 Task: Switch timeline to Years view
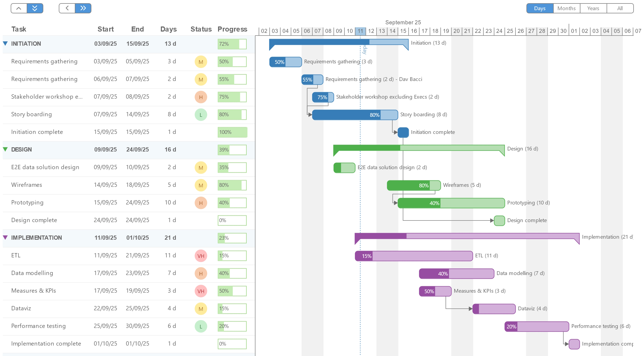click(x=593, y=8)
